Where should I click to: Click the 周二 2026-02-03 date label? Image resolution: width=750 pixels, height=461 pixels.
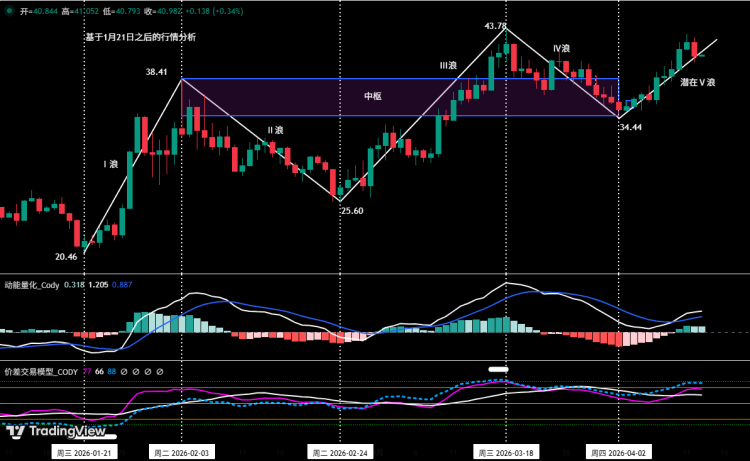(182, 453)
